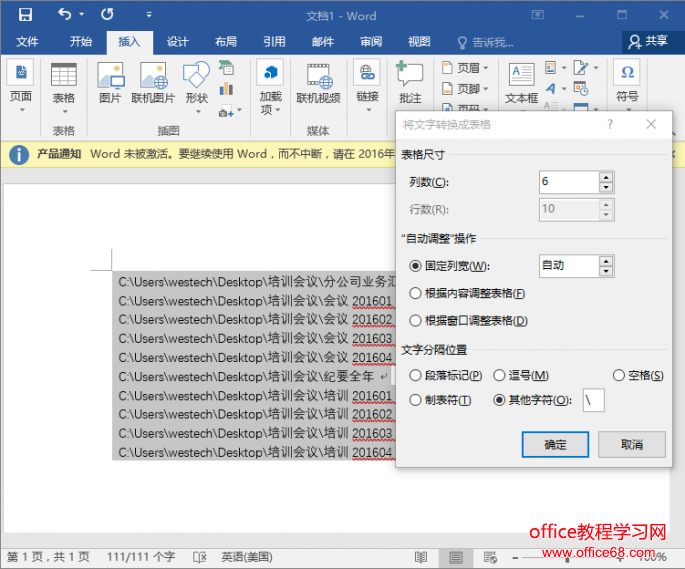Click the 告诉我 search box

(486, 42)
